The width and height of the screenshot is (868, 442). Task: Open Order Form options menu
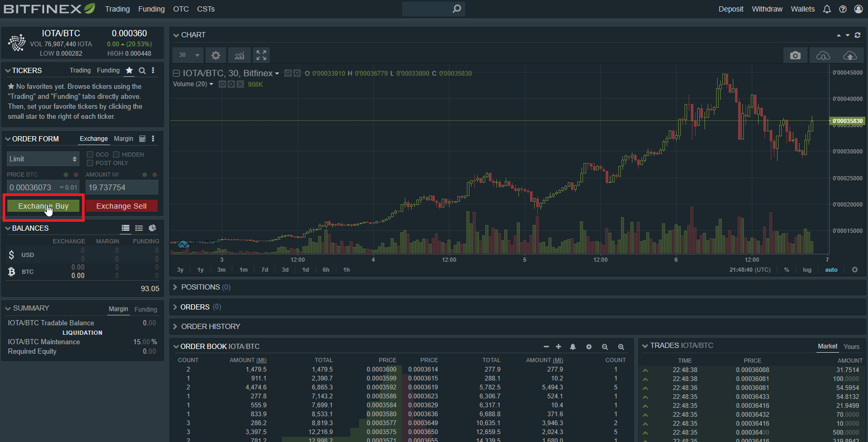click(x=153, y=139)
